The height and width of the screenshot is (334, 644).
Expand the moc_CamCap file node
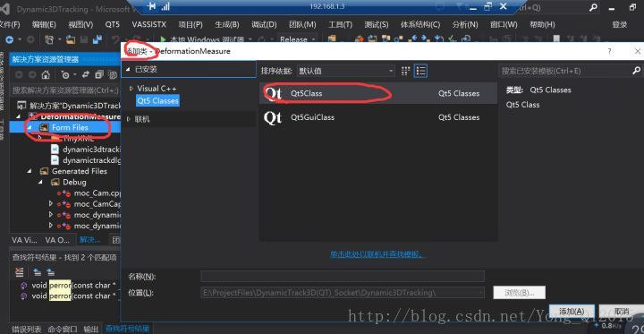coord(51,203)
